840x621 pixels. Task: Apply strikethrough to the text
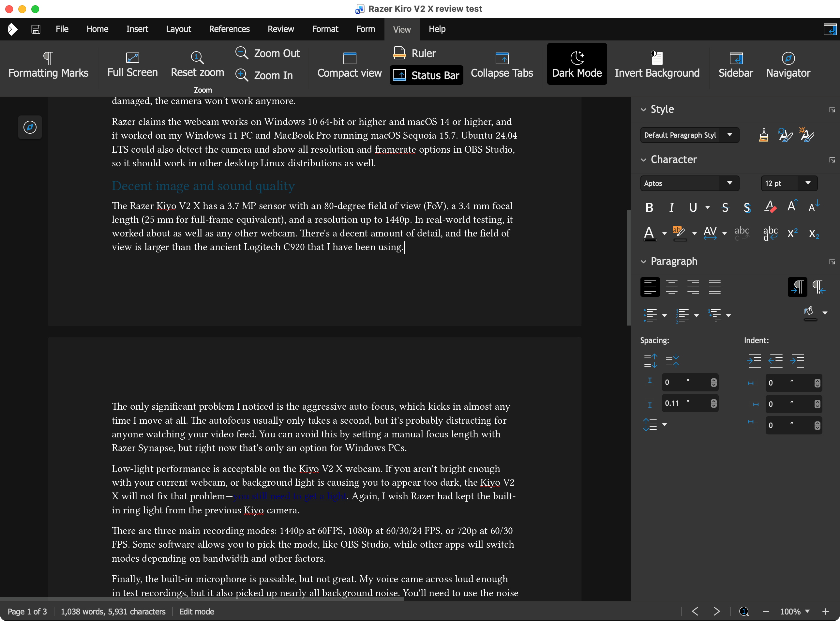click(725, 207)
